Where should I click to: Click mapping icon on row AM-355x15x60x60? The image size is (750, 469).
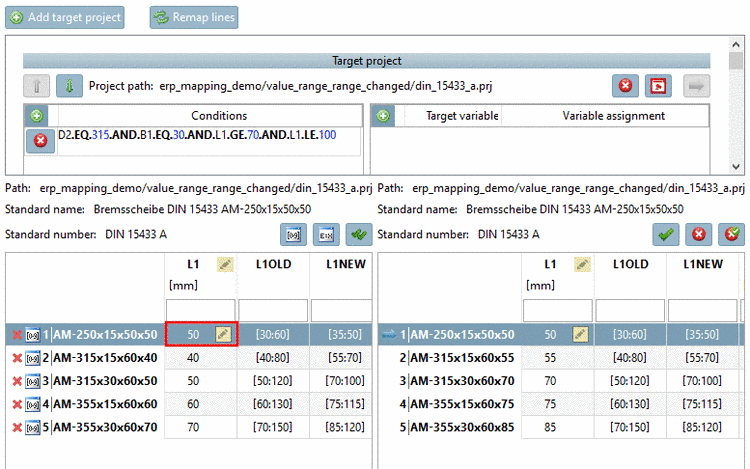(33, 404)
